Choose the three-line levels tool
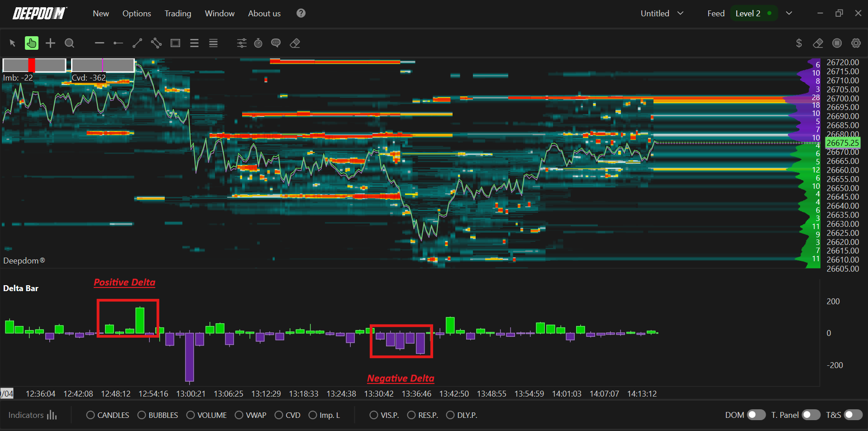Image resolution: width=868 pixels, height=431 pixels. point(194,43)
